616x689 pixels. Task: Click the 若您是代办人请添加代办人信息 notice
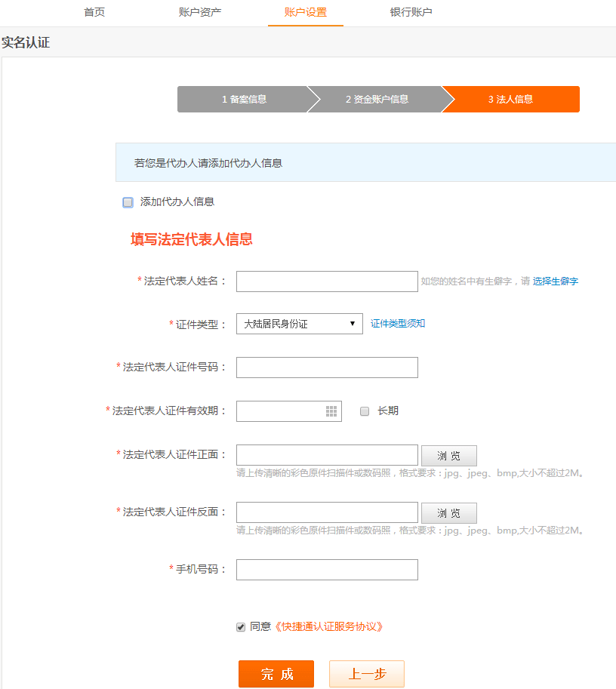[208, 163]
